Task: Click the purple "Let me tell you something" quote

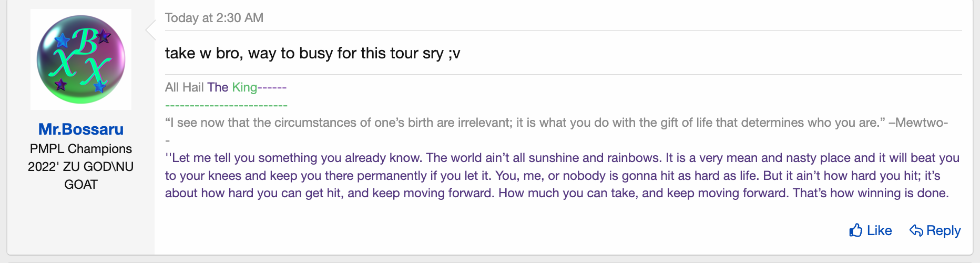Action: tap(562, 176)
